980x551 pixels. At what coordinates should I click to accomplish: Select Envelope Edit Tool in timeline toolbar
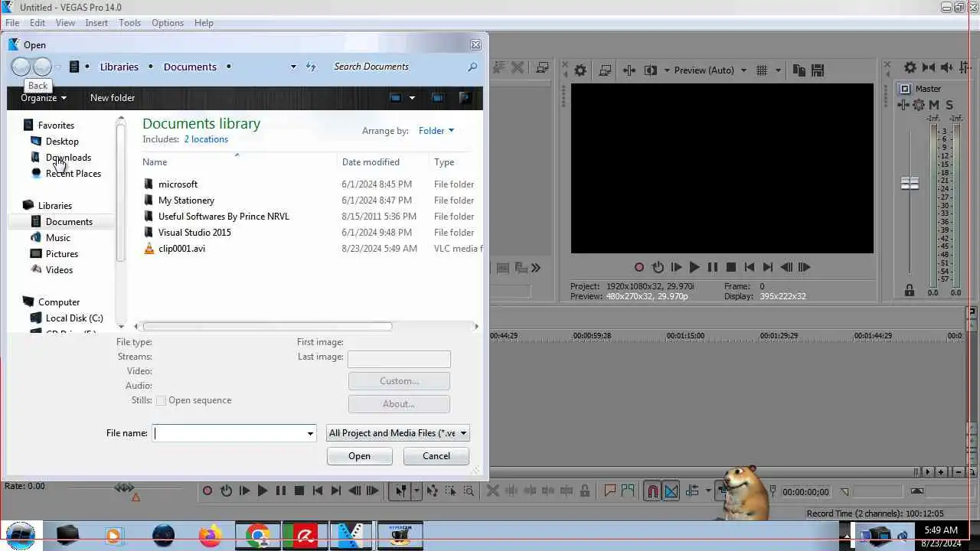(x=433, y=491)
